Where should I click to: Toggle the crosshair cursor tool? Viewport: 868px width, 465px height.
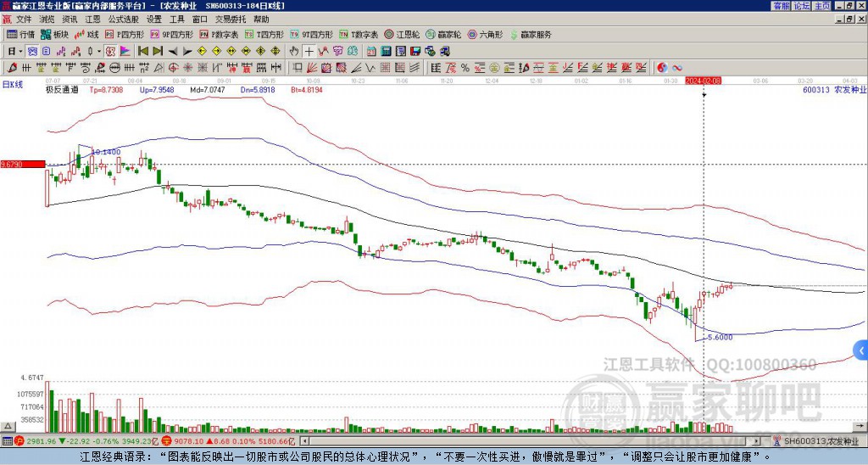[309, 52]
